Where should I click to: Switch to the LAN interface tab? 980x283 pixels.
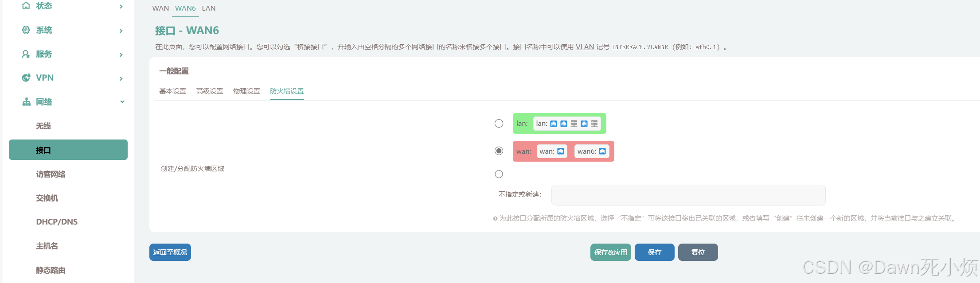click(x=209, y=8)
